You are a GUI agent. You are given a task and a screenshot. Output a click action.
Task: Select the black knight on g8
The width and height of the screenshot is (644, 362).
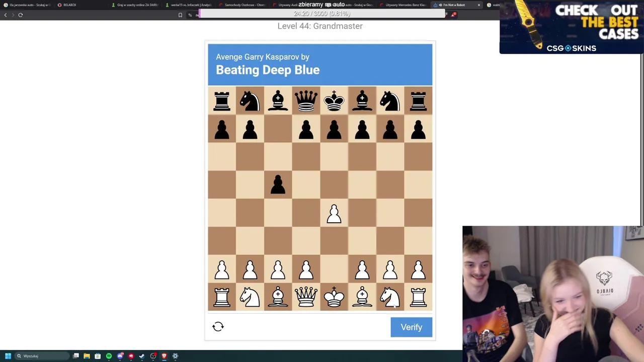(390, 101)
